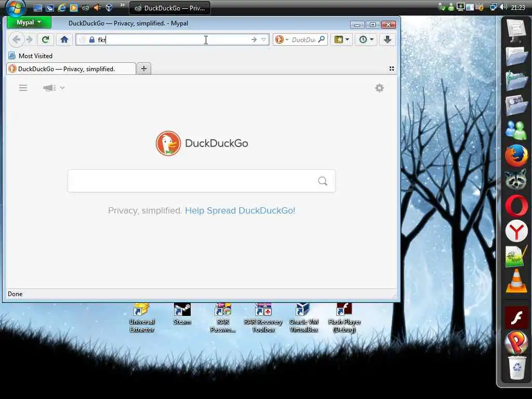Open a new tab with the plus button
Viewport: 532px width, 399px height.
tap(144, 69)
